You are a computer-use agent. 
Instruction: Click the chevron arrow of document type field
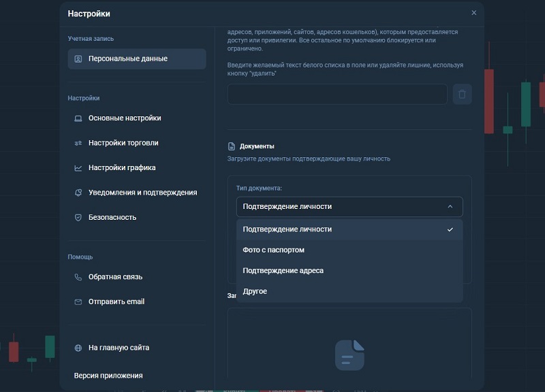tap(450, 207)
